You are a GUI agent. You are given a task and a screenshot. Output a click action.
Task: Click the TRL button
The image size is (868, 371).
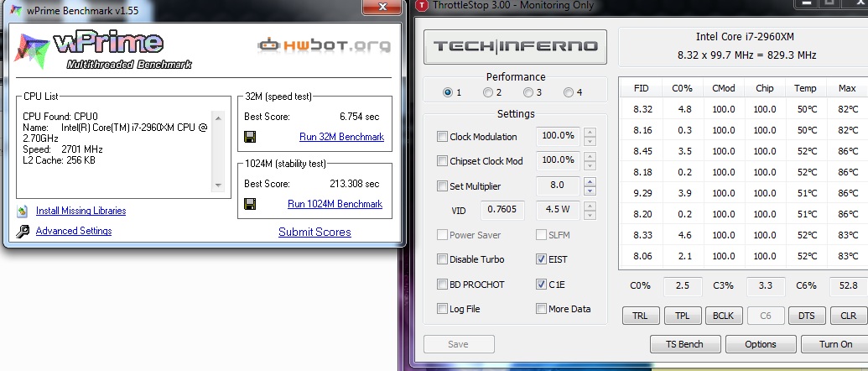(640, 316)
